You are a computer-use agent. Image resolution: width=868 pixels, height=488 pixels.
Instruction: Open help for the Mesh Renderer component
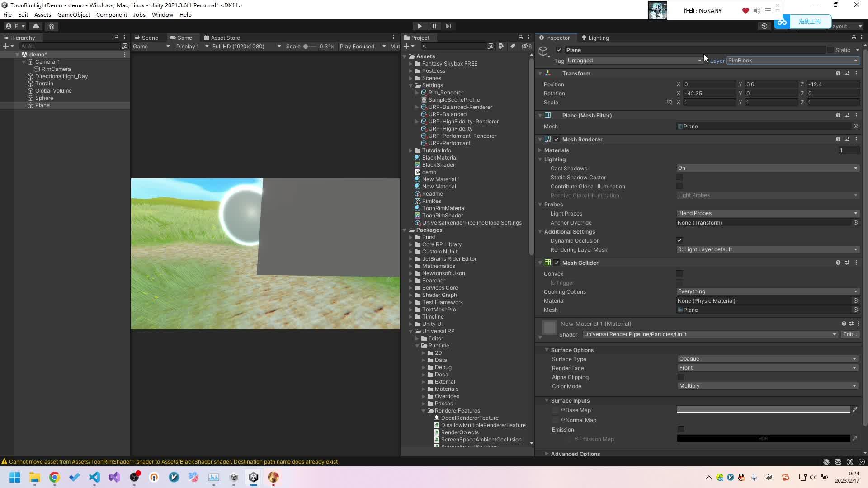coord(838,139)
